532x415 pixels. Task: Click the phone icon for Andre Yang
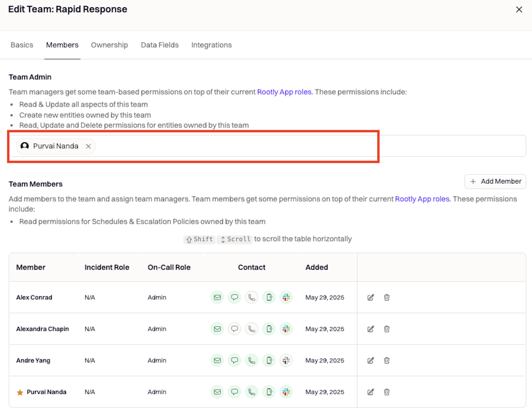click(251, 360)
